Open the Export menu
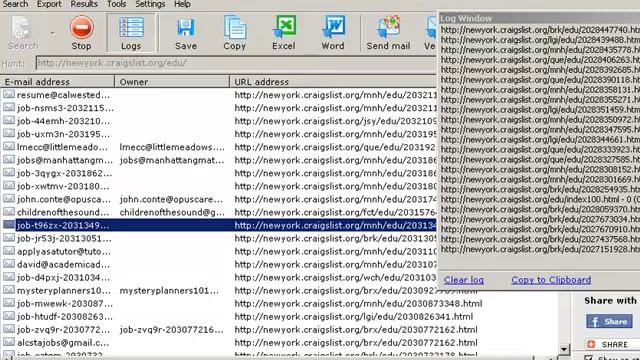 pyautogui.click(x=49, y=4)
